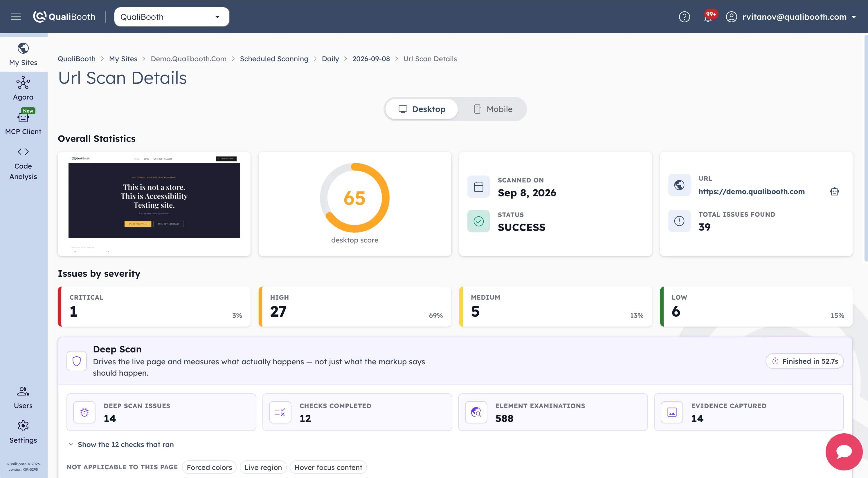Open MCP Client in the sidebar
This screenshot has height=478, width=868.
point(23,122)
